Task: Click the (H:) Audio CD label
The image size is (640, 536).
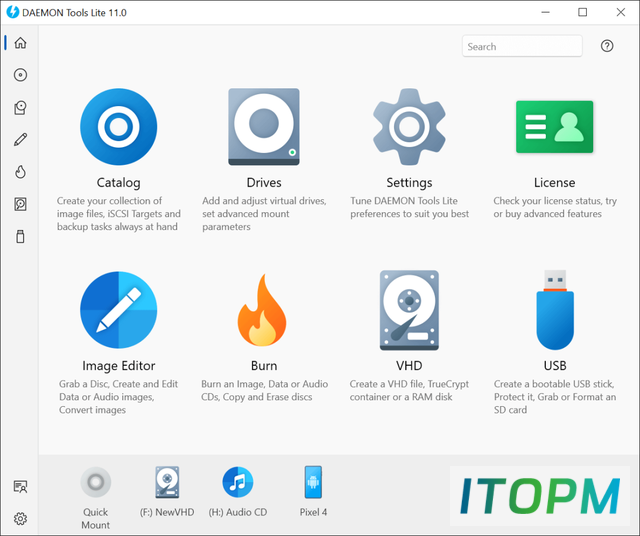Action: click(x=238, y=512)
